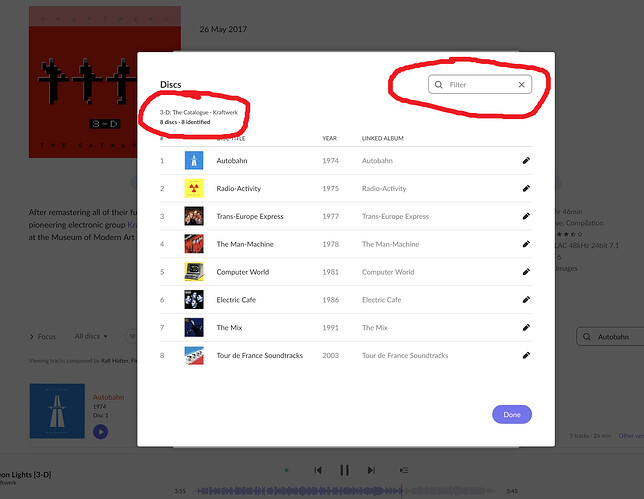Seek within the playback waveform
This screenshot has height=499, width=644.
pyautogui.click(x=345, y=491)
